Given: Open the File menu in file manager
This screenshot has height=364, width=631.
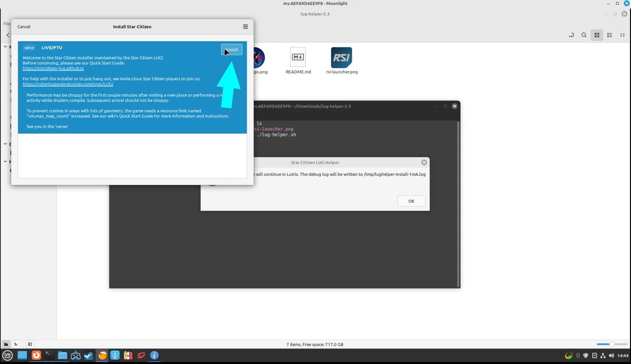Looking at the screenshot, I should (7, 24).
